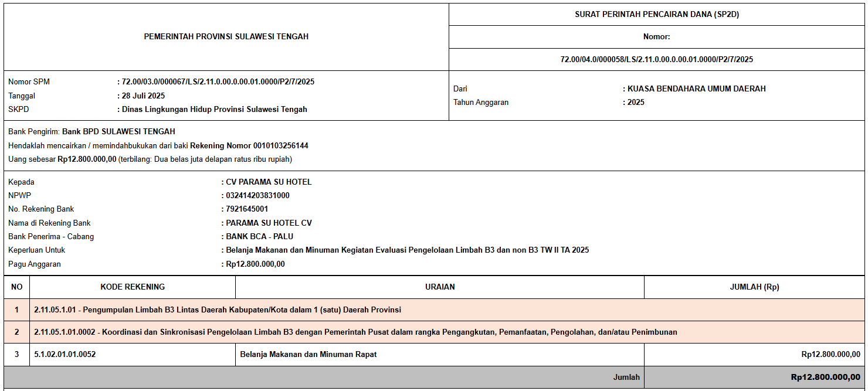Image resolution: width=868 pixels, height=391 pixels.
Task: Click the NO column header
Action: click(16, 287)
